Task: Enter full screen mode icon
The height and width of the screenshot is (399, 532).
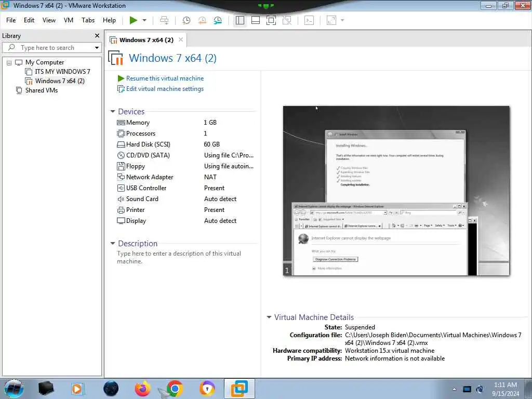Action: point(271,20)
